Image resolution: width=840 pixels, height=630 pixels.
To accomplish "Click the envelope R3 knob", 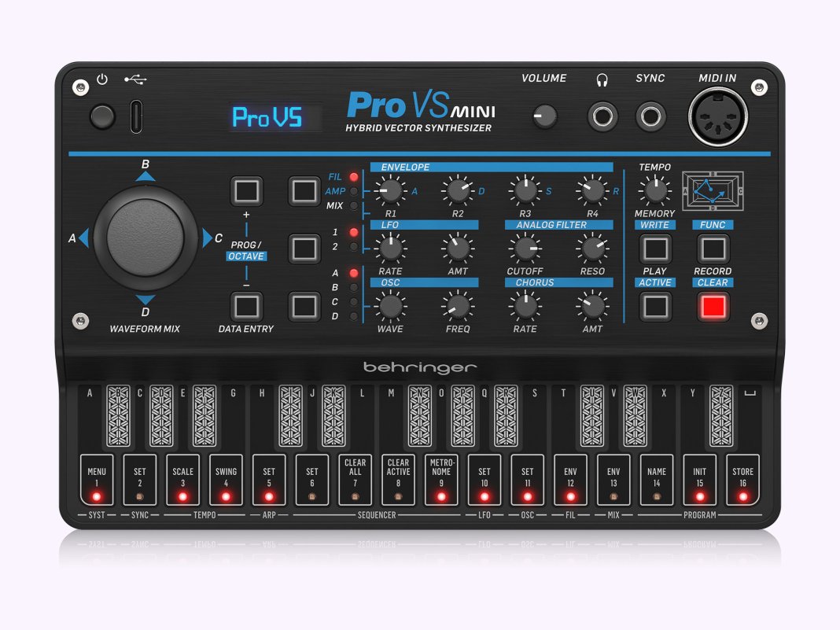I will (525, 190).
